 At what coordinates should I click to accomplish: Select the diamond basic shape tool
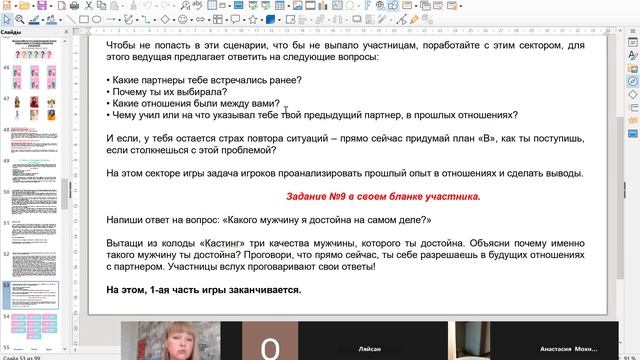[x=164, y=19]
